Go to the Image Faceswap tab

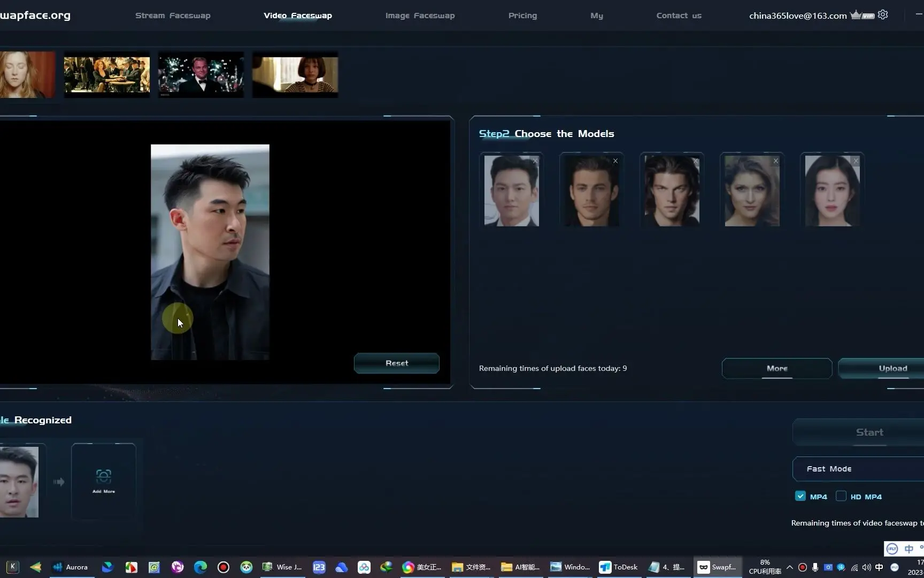click(420, 16)
